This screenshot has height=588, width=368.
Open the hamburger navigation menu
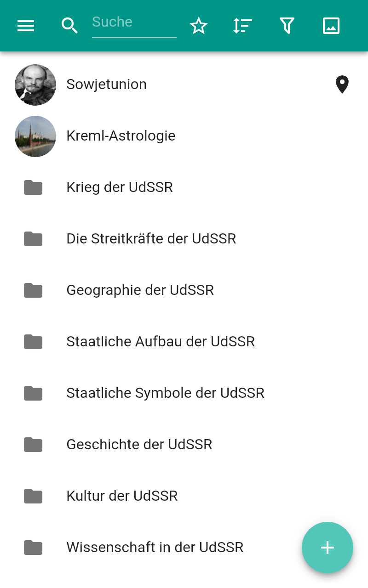pyautogui.click(x=26, y=26)
